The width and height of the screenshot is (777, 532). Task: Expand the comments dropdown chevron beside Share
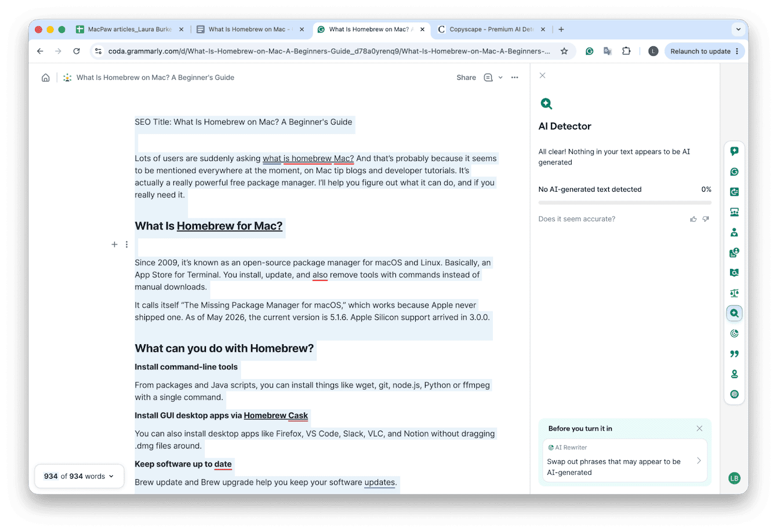coord(500,78)
